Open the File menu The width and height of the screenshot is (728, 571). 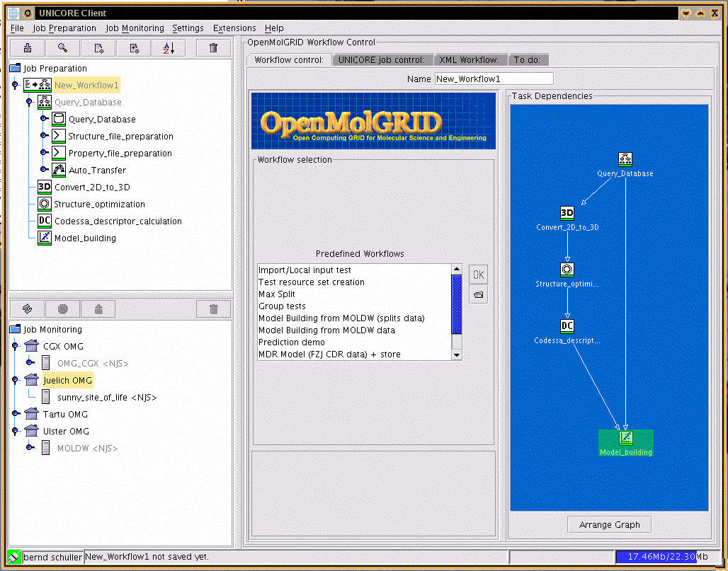pyautogui.click(x=17, y=28)
